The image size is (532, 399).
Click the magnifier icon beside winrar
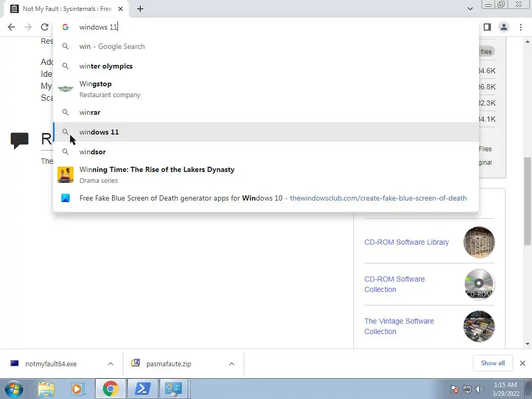[65, 112]
